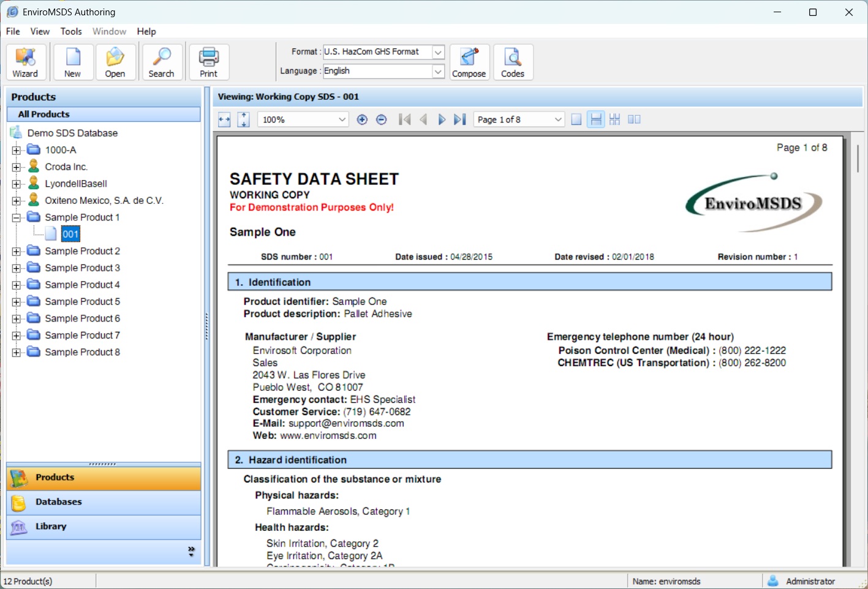Screen dimensions: 868x589
Task: Select Sample Product 6 in the tree
Action: (82, 318)
